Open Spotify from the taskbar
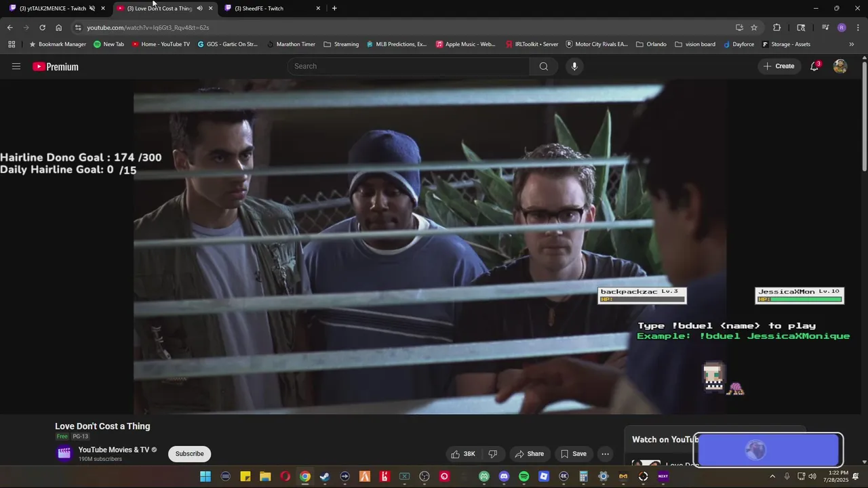 (x=524, y=476)
